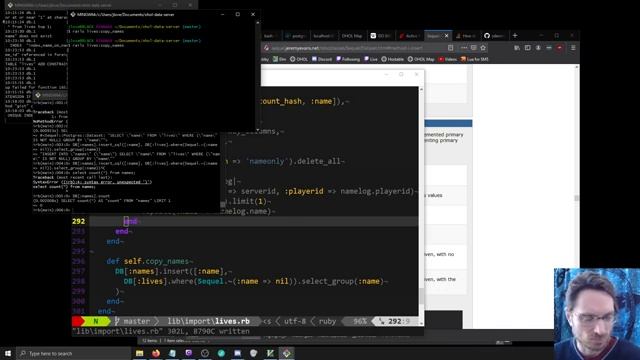This screenshot has height=360, width=640.
Task: Open the purple Twitch-style taskbar icon
Action: coord(189,353)
